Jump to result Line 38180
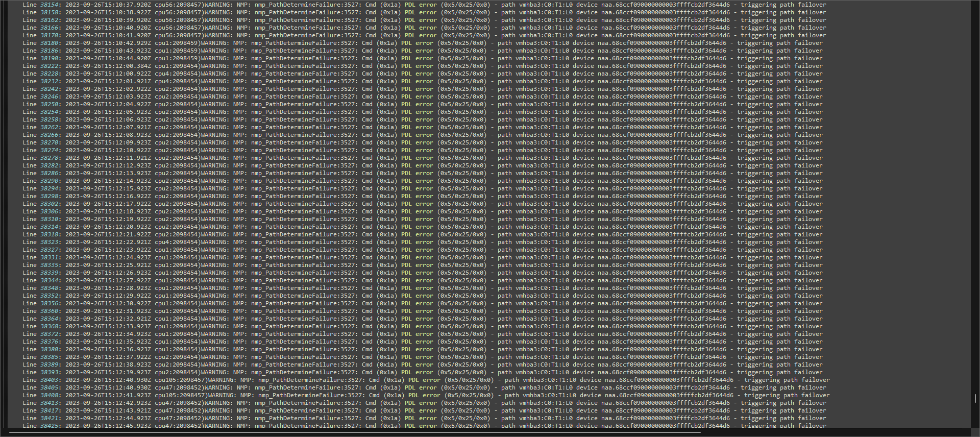Image resolution: width=980 pixels, height=437 pixels. coord(423,43)
